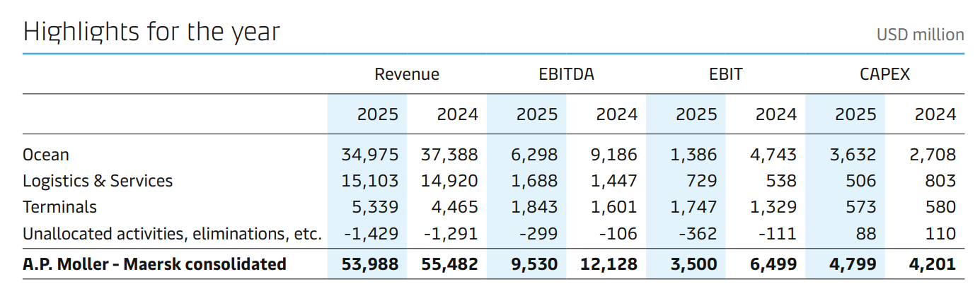Select Ocean 2024 revenue value 37,388

point(450,155)
